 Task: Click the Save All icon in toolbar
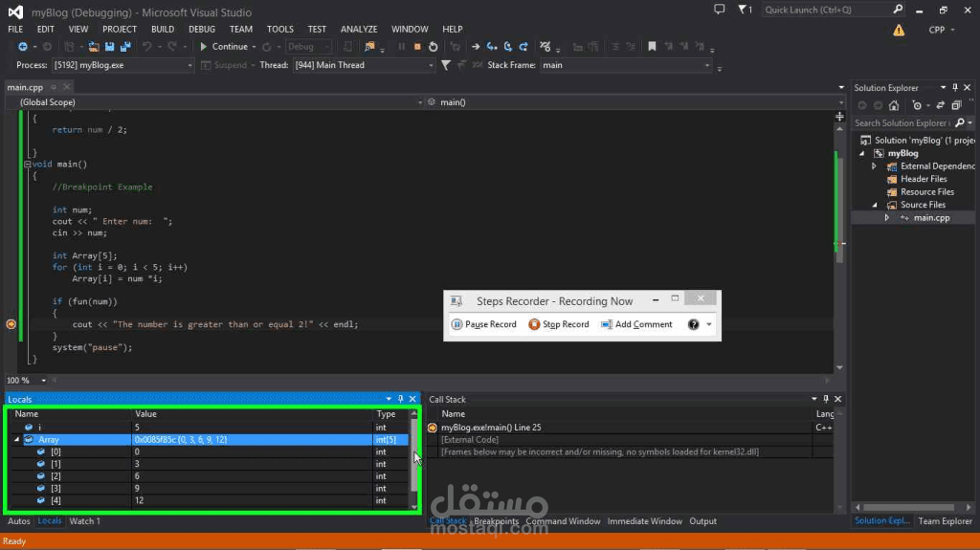pos(125,47)
